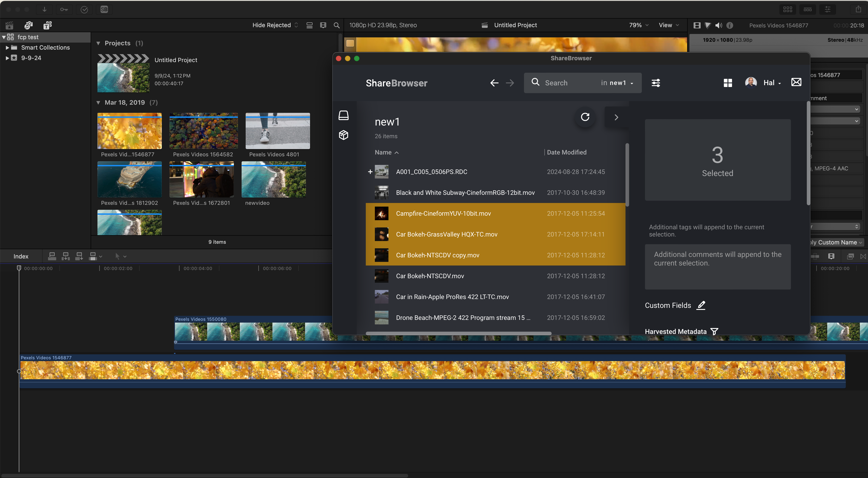The image size is (868, 478).
Task: Show the Titles and Generators sidebar
Action: [x=48, y=25]
